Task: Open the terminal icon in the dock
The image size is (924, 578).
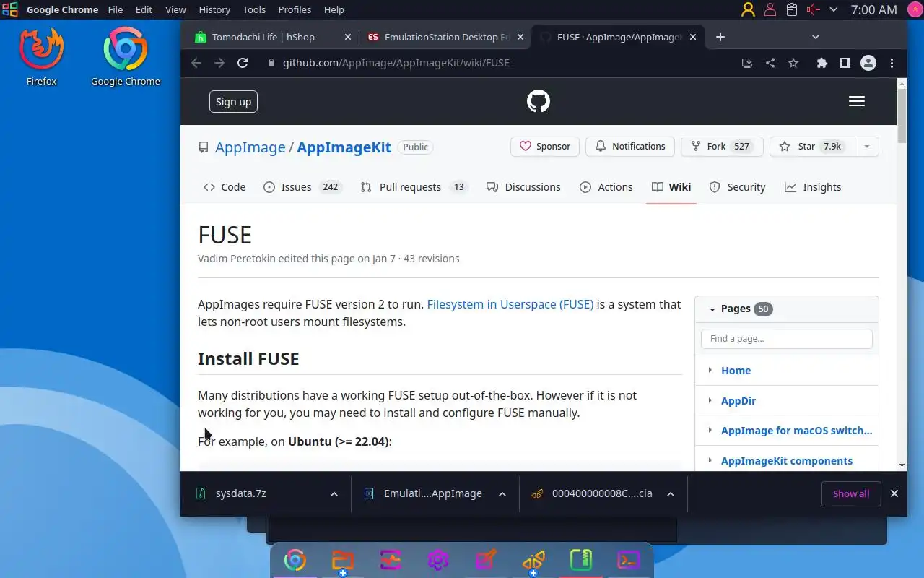Action: [x=629, y=561]
